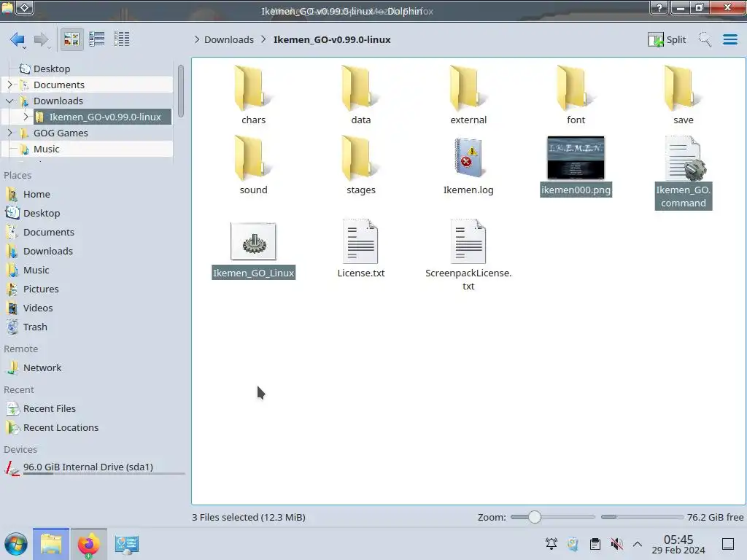Open Recent Locations

click(61, 427)
